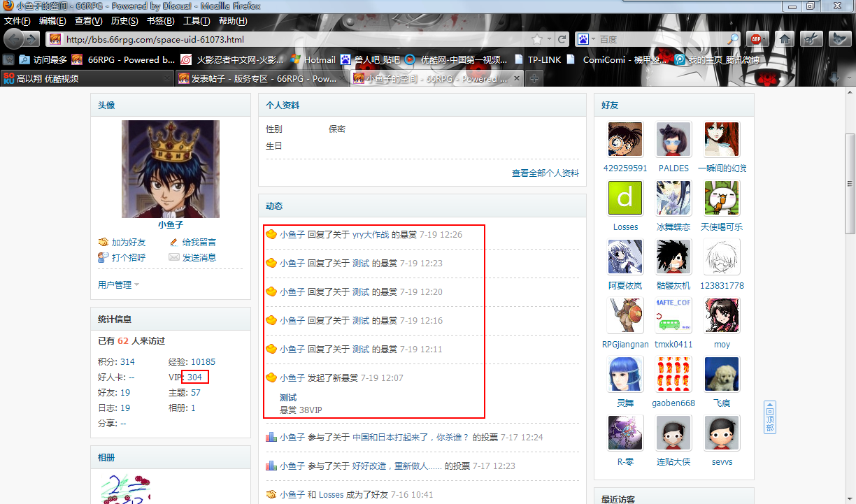The height and width of the screenshot is (504, 856).
Task: Open friend PALDES's avatar
Action: coord(673,139)
